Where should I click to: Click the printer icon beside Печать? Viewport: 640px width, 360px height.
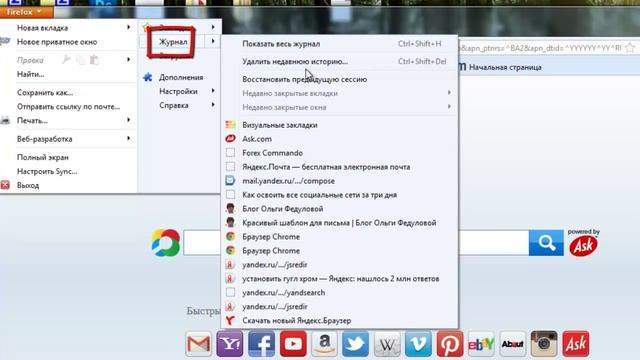(5, 120)
